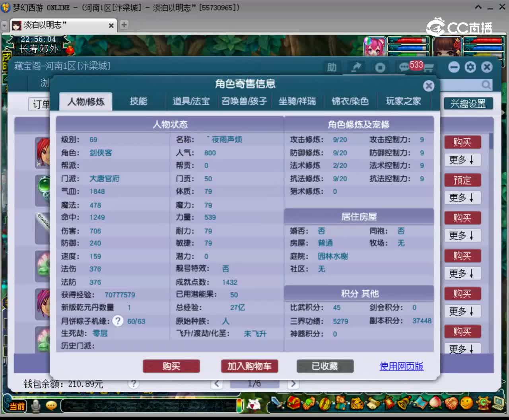509x420 pixels.
Task: Click the magnifier search icon in 藏宝阁
Action: pyautogui.click(x=486, y=85)
